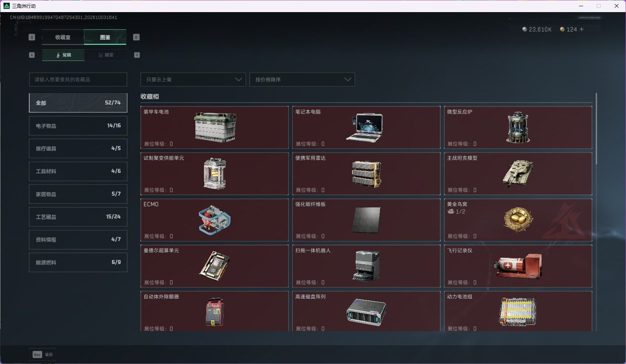The width and height of the screenshot is (626, 364).
Task: Open the 飞行记录仪 flight recorder image
Action: (x=518, y=266)
